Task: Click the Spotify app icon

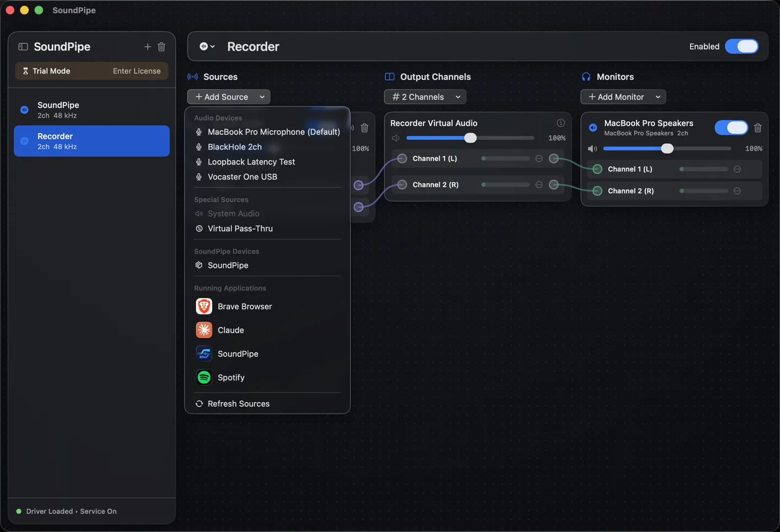Action: (x=204, y=378)
